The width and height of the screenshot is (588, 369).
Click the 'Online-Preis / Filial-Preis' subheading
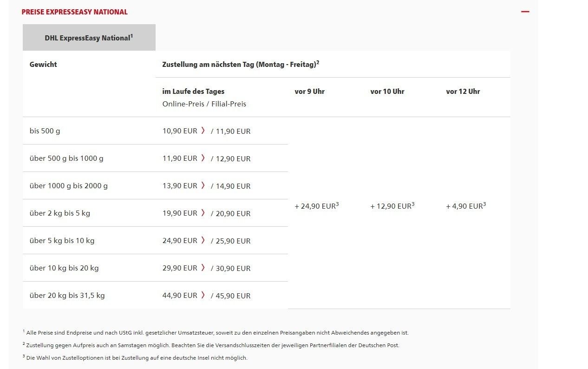204,104
